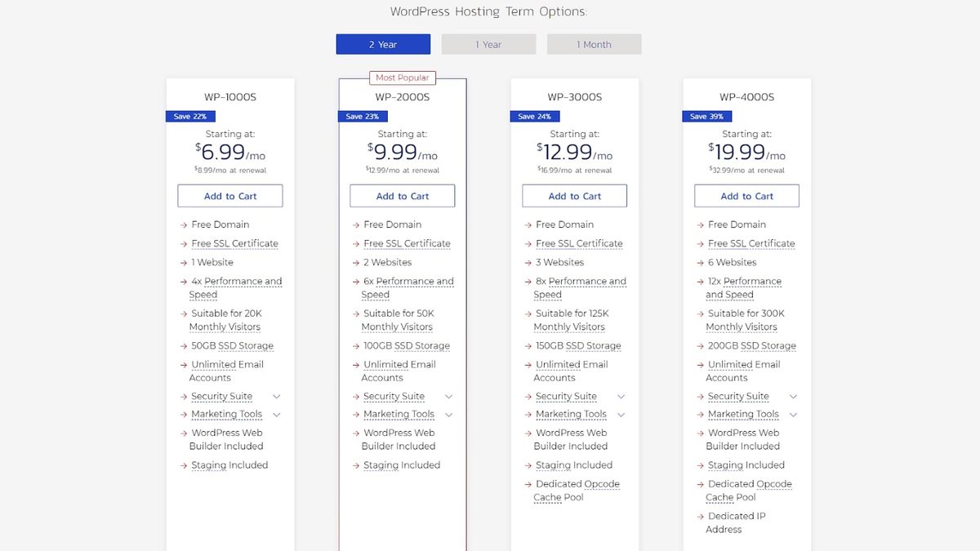Open the 50GB SSD Storage link
The image size is (980, 551).
click(x=231, y=345)
